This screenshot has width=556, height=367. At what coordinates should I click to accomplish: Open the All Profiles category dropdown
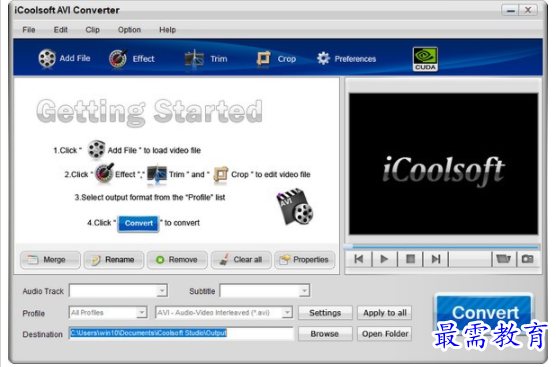108,312
